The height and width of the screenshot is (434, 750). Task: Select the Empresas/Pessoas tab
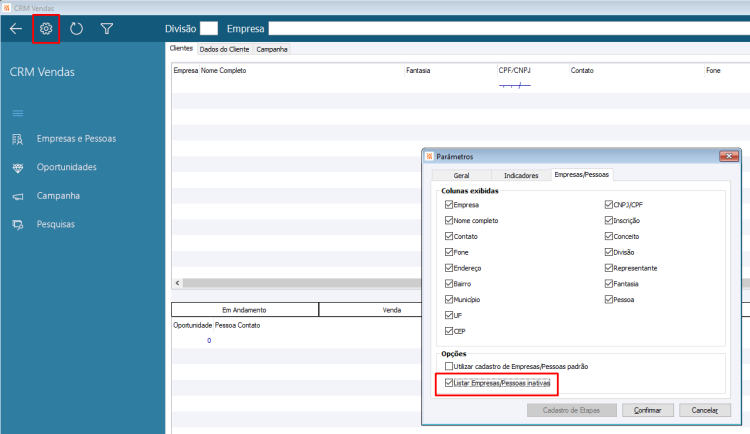pyautogui.click(x=582, y=175)
